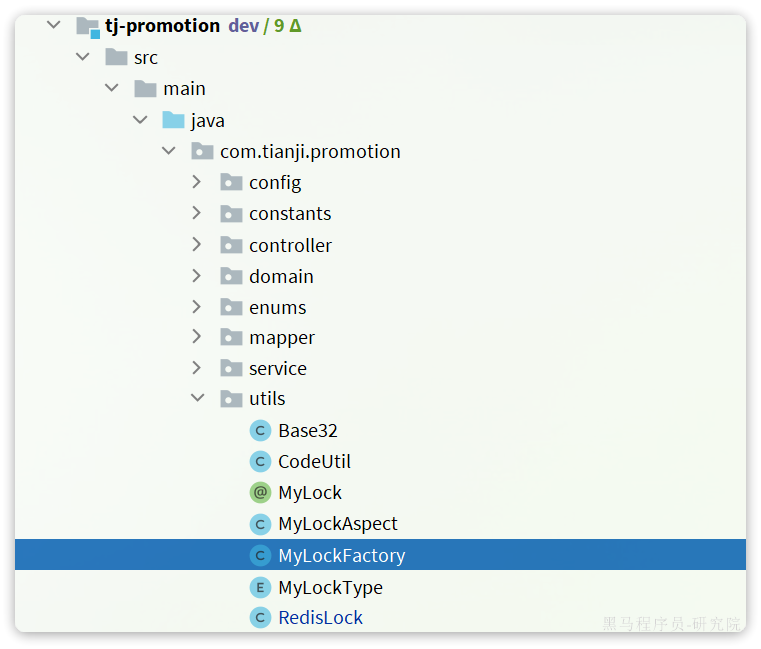Screen dimensions: 761x649
Task: Click the RedisLock class icon
Action: (x=260, y=618)
